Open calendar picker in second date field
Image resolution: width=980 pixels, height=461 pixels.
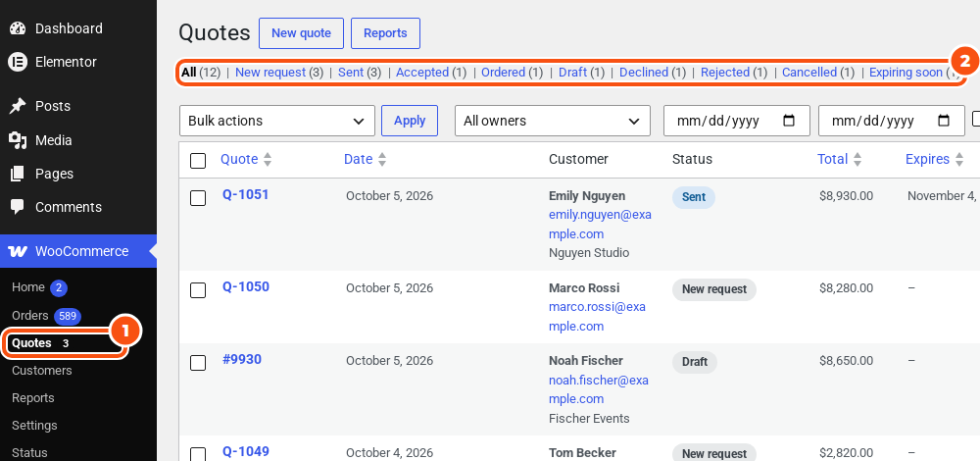pos(944,121)
